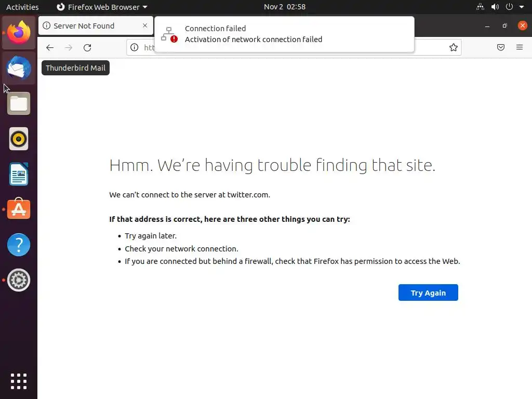Show Applications grid at dock bottom
Screen dimensions: 532x399
click(x=19, y=381)
